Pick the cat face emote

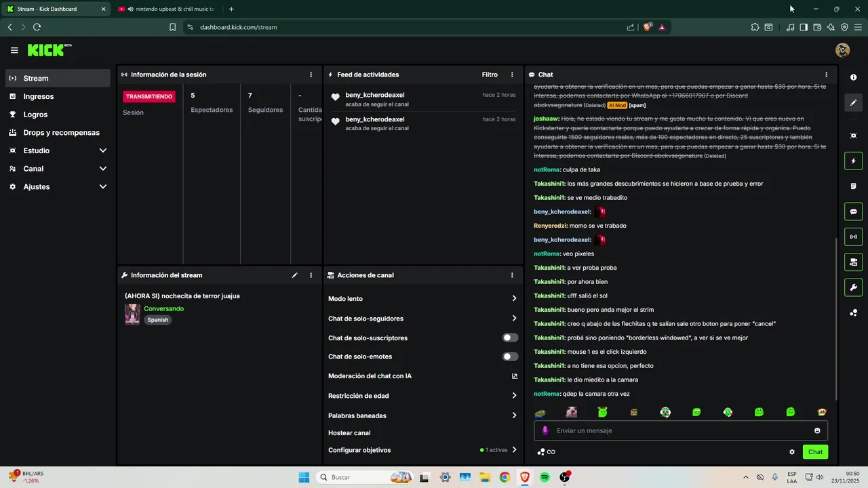pyautogui.click(x=572, y=412)
